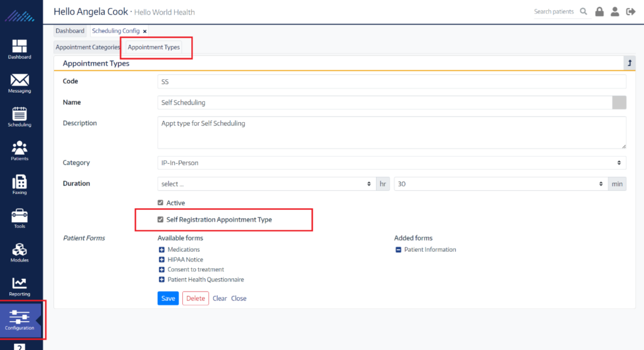The width and height of the screenshot is (644, 350).
Task: Switch to Appointment Categories tab
Action: pyautogui.click(x=87, y=47)
